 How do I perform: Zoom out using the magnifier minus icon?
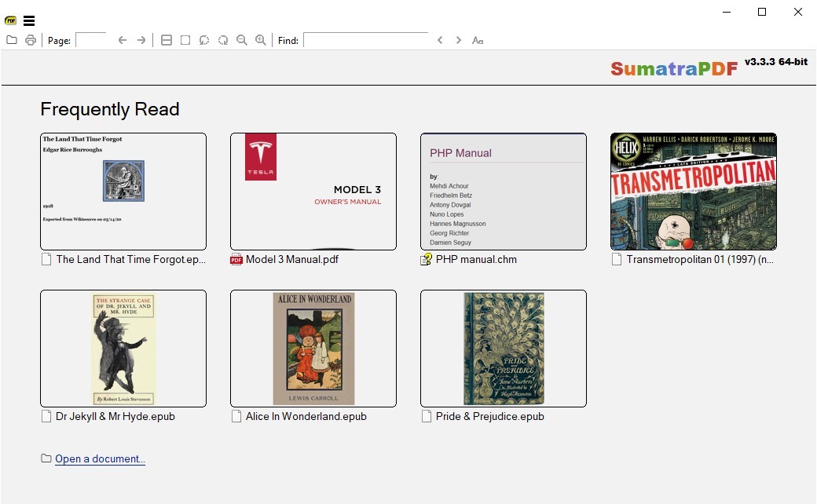point(241,39)
